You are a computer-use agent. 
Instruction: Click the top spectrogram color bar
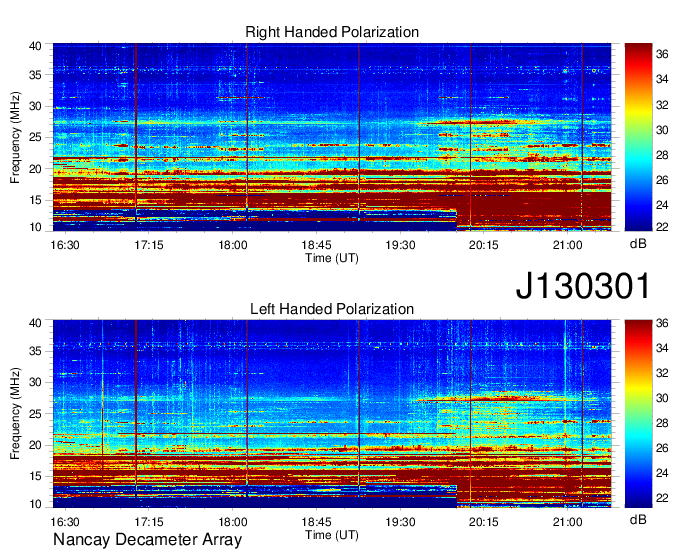coord(638,137)
